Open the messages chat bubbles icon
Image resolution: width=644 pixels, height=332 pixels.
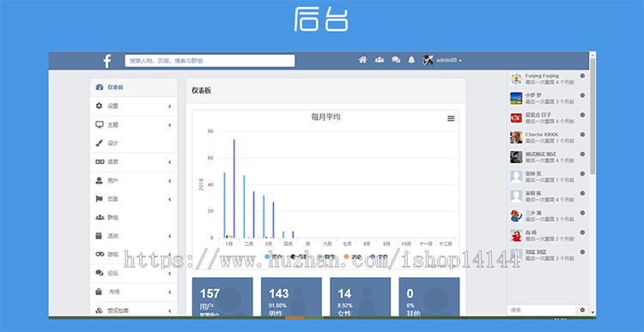click(x=396, y=60)
